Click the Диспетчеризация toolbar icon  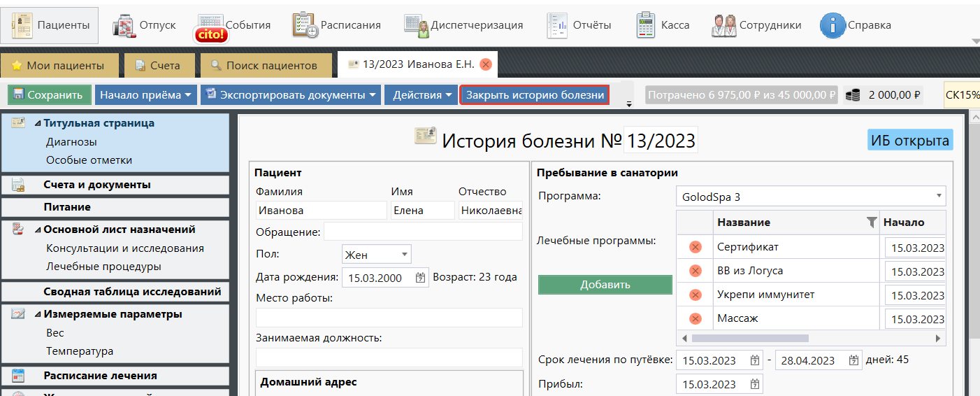click(417, 25)
